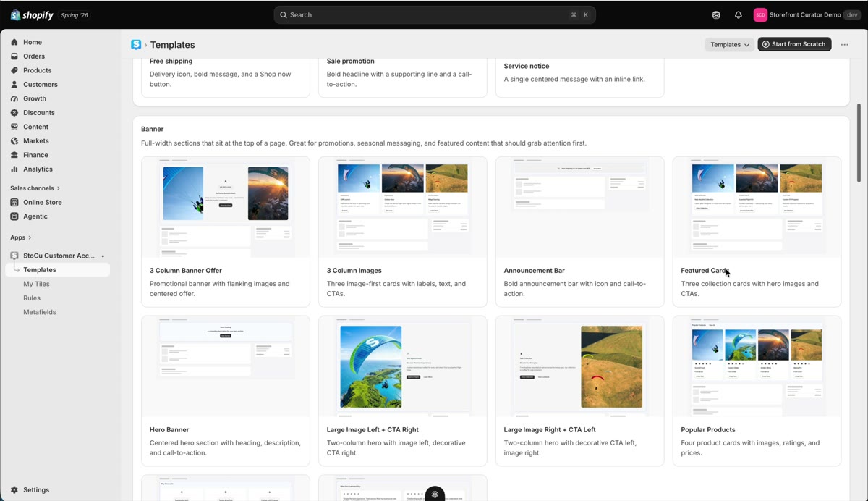The width and height of the screenshot is (868, 501).
Task: Open the notifications bell
Action: (739, 14)
